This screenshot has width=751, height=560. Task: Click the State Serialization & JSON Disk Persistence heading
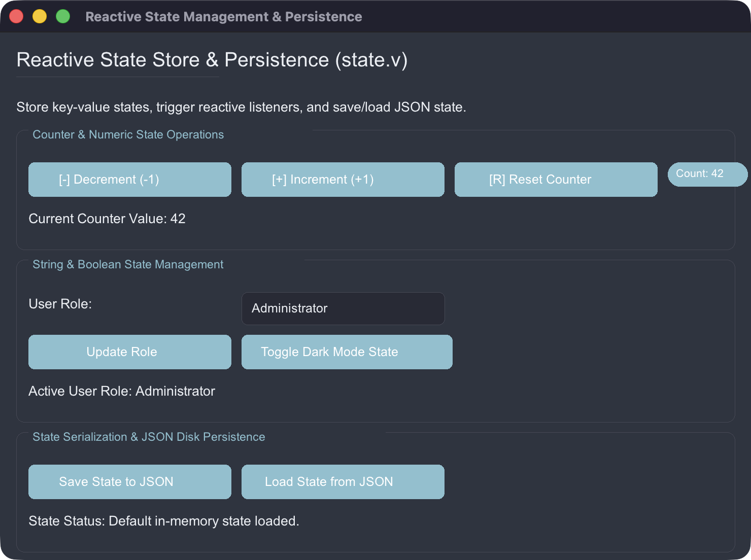tap(149, 437)
